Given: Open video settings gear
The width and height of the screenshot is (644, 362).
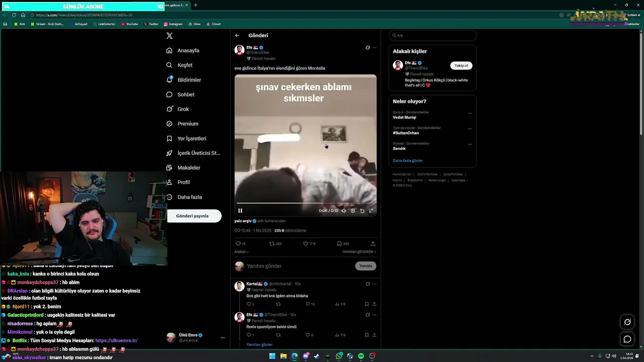Looking at the screenshot, I should [x=353, y=211].
